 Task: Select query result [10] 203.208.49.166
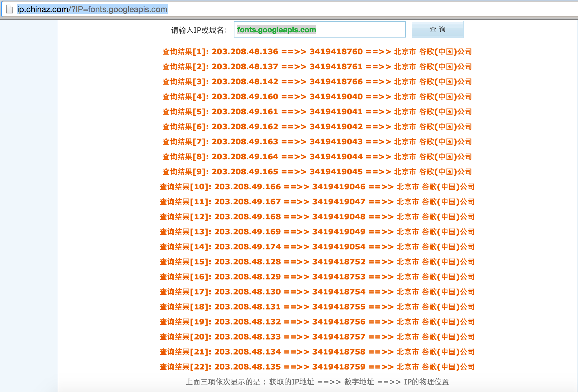317,187
